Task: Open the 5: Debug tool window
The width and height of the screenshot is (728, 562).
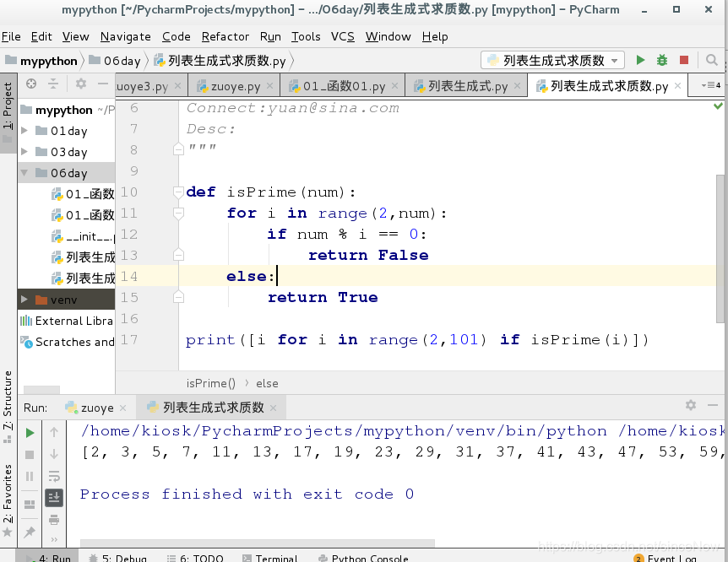Action: click(x=117, y=558)
